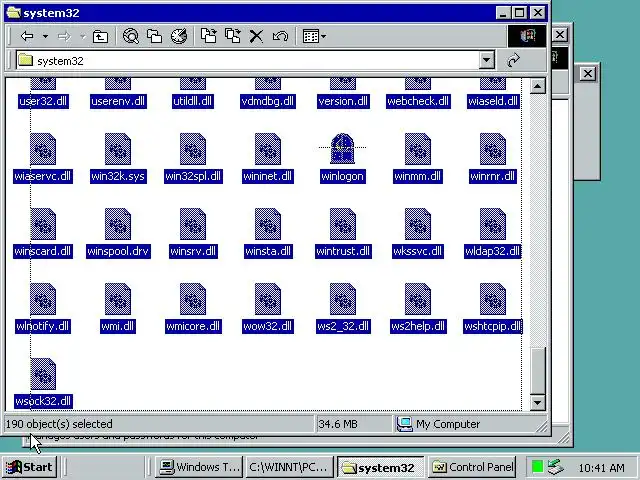This screenshot has height=480, width=640.
Task: Click the Windows logo throbber in toolbar
Action: (527, 36)
